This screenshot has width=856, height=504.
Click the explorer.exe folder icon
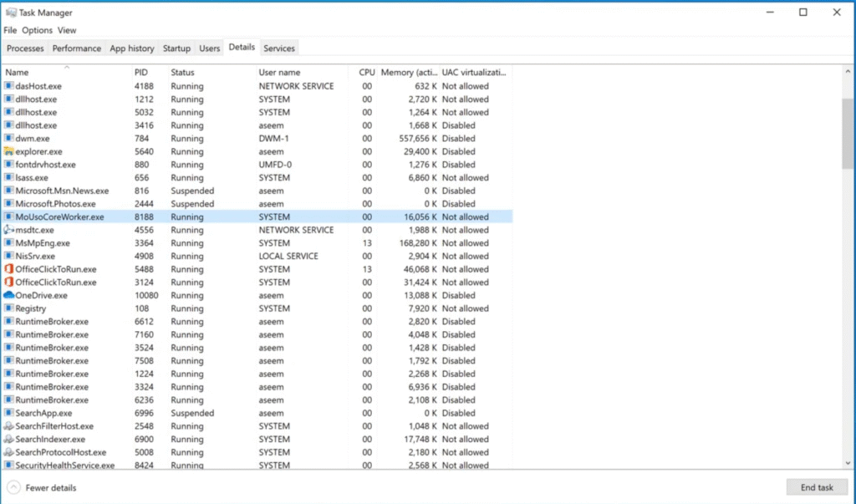click(x=9, y=151)
